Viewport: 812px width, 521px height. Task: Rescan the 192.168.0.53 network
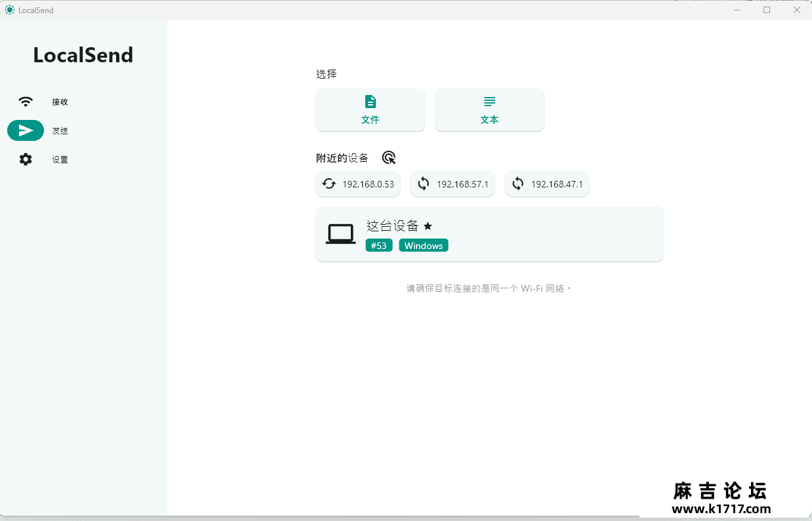tap(358, 184)
